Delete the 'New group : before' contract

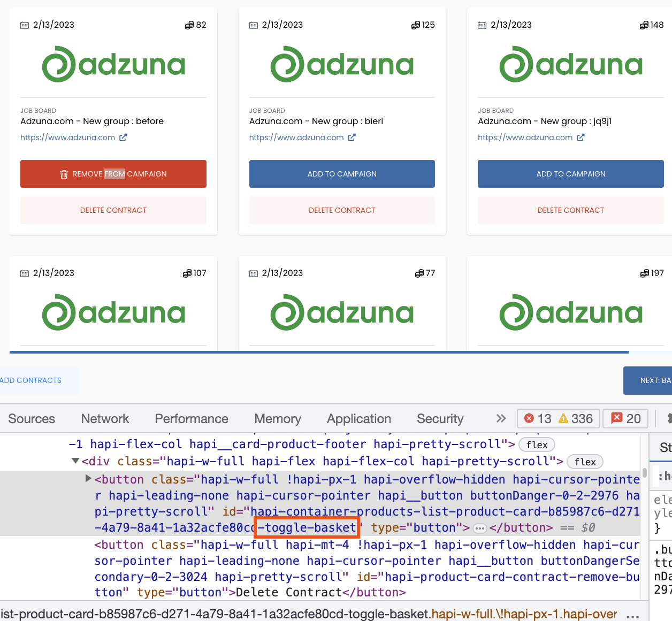(x=113, y=210)
